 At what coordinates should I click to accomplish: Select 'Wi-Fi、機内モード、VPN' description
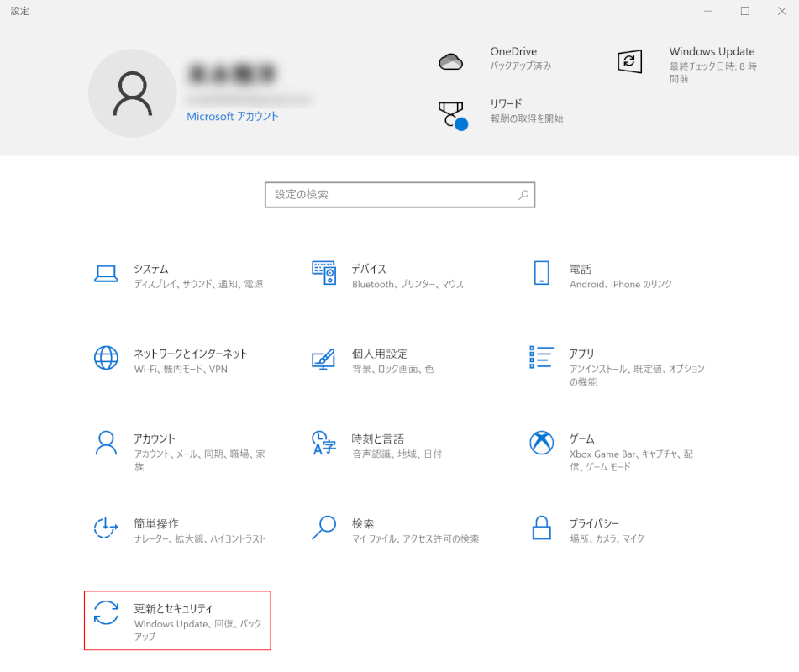click(x=181, y=369)
